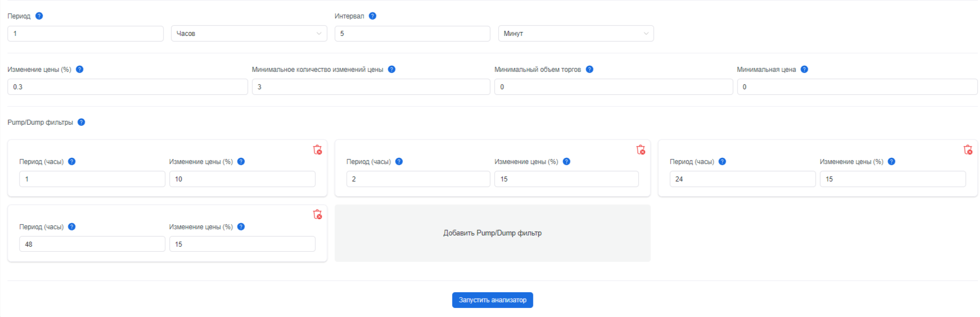Remove the Pump/Dump filter with period 24

pyautogui.click(x=968, y=150)
